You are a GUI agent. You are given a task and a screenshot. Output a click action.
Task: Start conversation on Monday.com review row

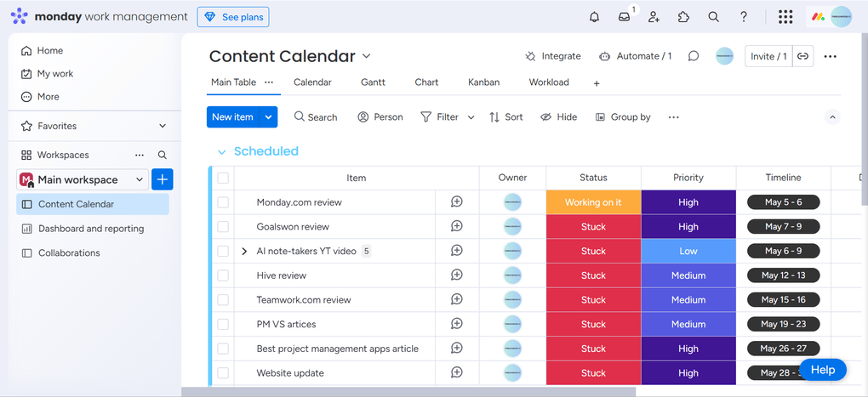457,202
